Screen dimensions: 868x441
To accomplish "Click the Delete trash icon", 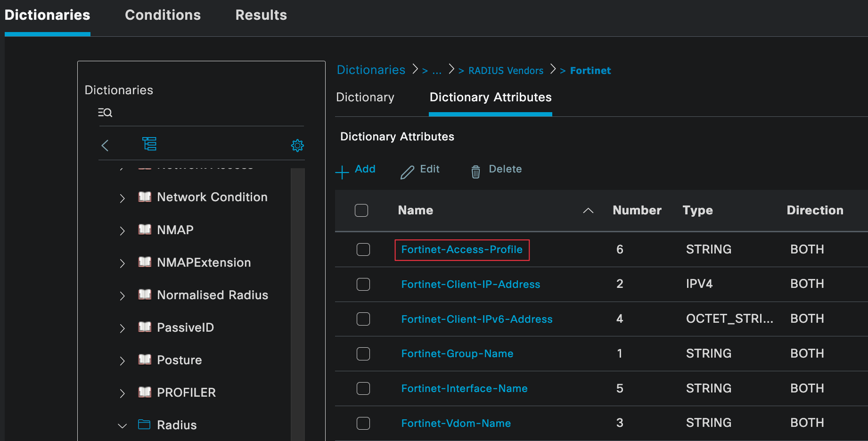I will (x=475, y=172).
